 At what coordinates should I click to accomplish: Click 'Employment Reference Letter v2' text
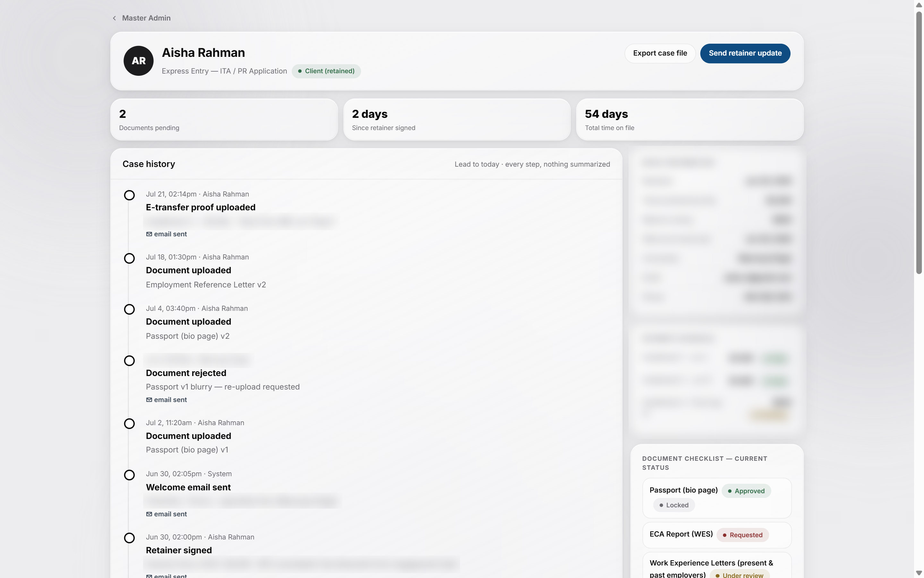point(206,285)
